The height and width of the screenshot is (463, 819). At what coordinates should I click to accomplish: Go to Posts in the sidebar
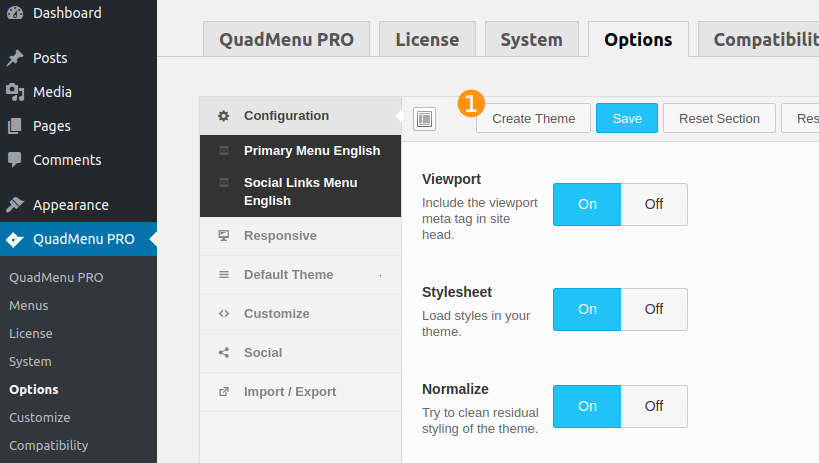[78, 57]
